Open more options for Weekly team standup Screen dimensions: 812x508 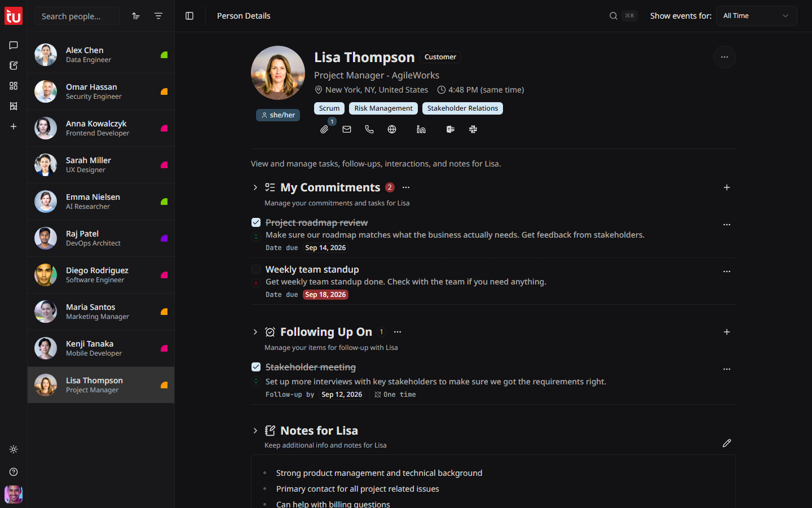727,271
